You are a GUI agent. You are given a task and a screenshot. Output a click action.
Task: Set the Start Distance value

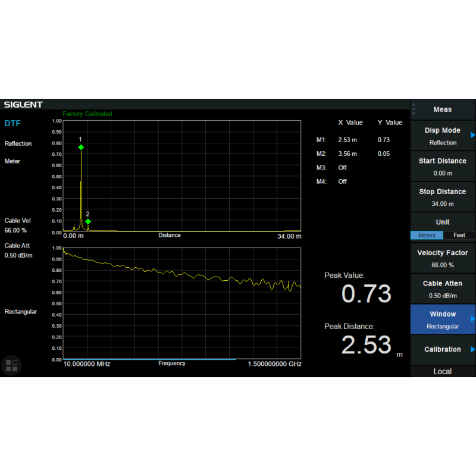[443, 167]
